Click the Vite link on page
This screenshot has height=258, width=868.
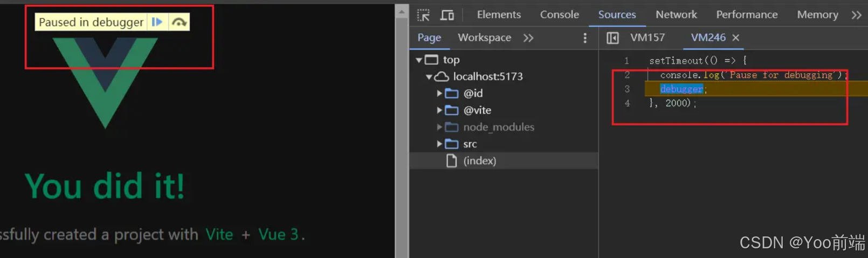(219, 234)
